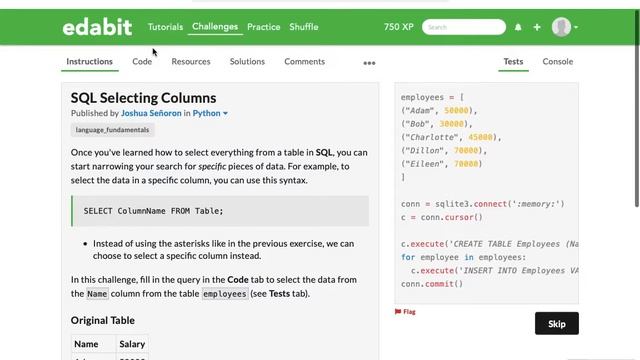The image size is (640, 360).
Task: Click the 'employees = [' line
Action: click(x=432, y=98)
